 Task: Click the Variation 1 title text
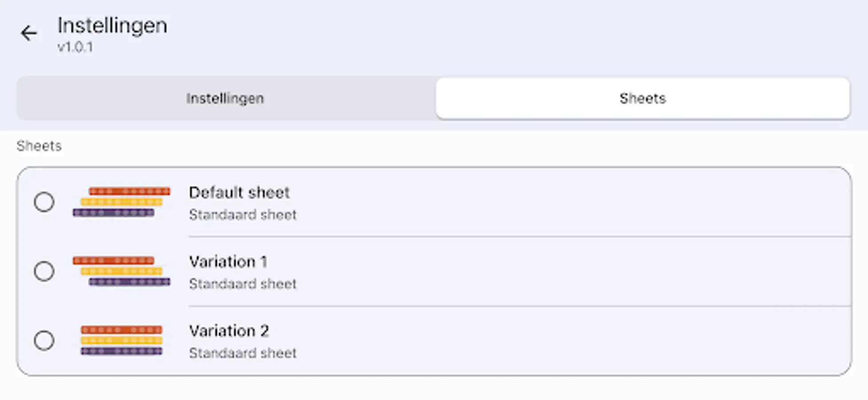point(228,262)
